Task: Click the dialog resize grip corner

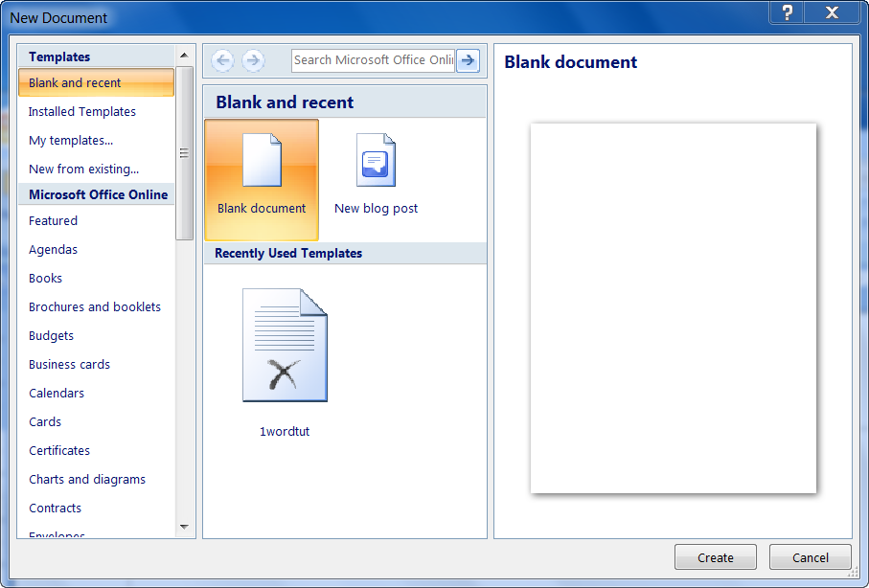Action: pos(853,573)
